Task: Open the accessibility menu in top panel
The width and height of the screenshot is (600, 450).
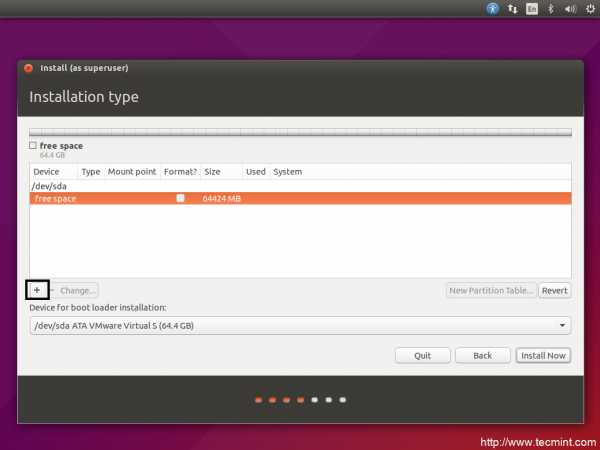Action: point(493,8)
